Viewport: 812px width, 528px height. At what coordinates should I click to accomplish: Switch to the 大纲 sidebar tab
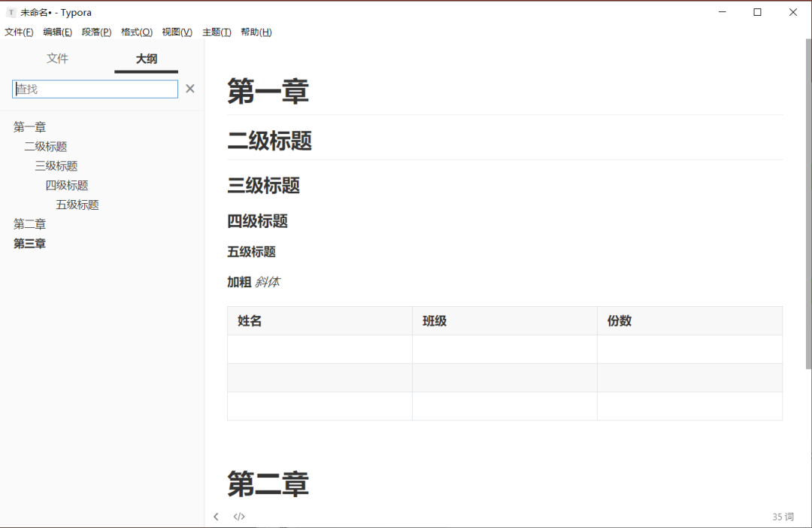click(x=146, y=58)
